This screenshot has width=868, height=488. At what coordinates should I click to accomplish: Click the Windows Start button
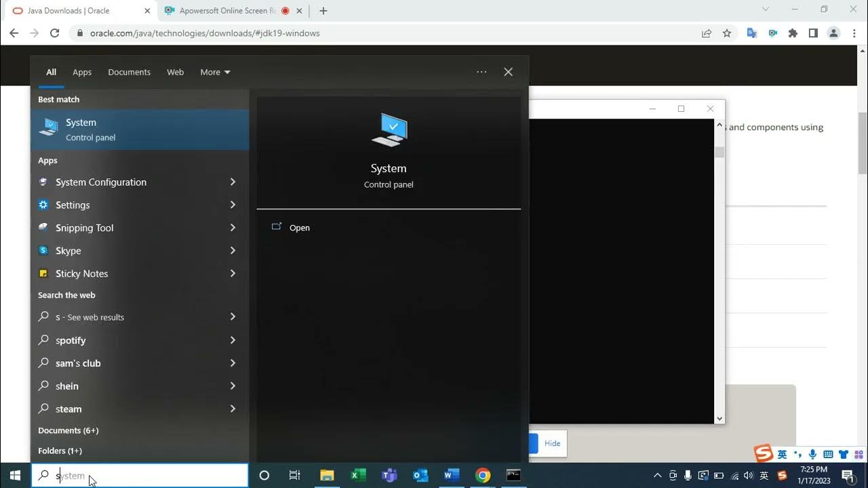pos(15,475)
